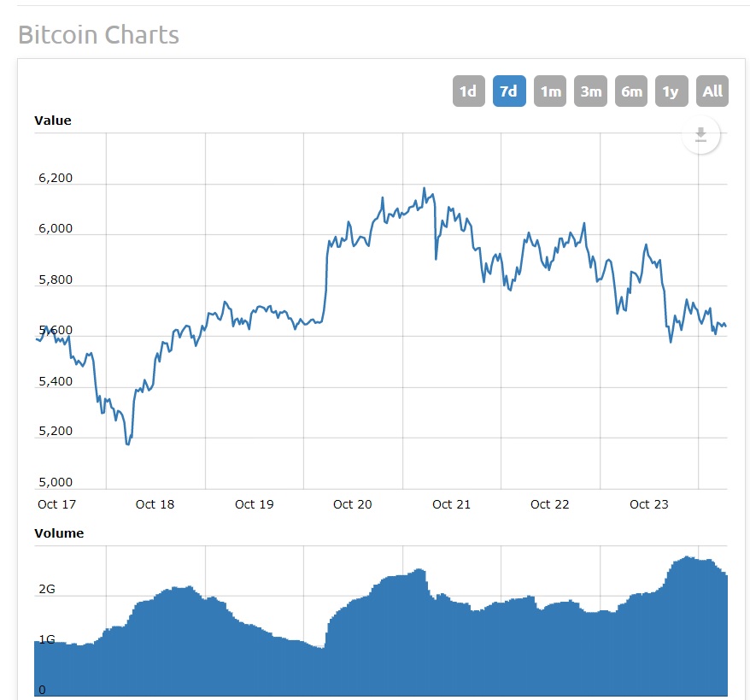This screenshot has width=750, height=700.
Task: Switch to the 7d chart view
Action: pos(509,91)
